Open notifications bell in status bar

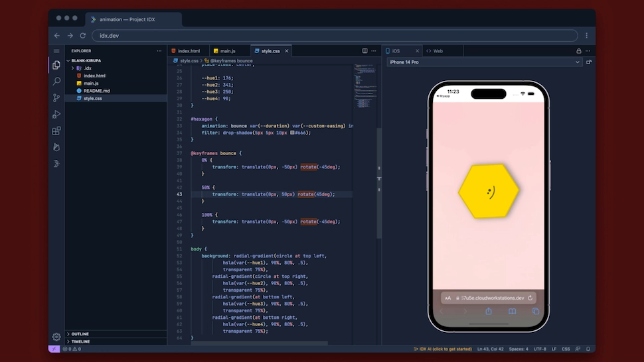click(x=588, y=349)
